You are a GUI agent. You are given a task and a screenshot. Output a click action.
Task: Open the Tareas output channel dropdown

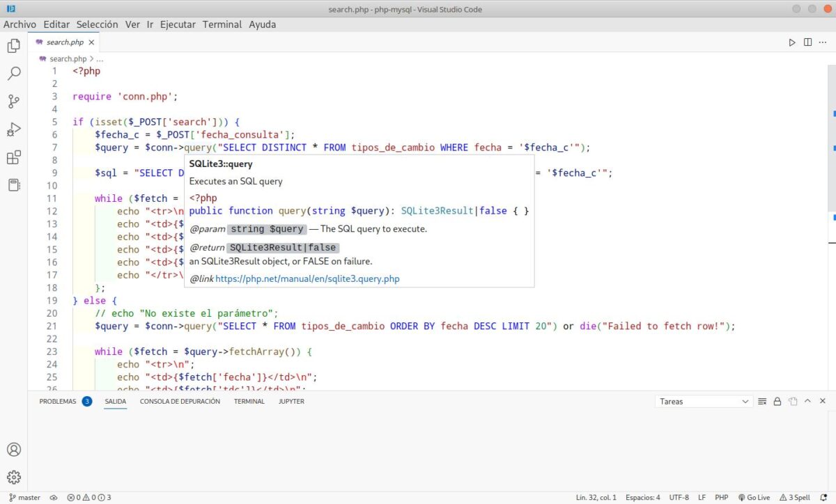pos(704,402)
